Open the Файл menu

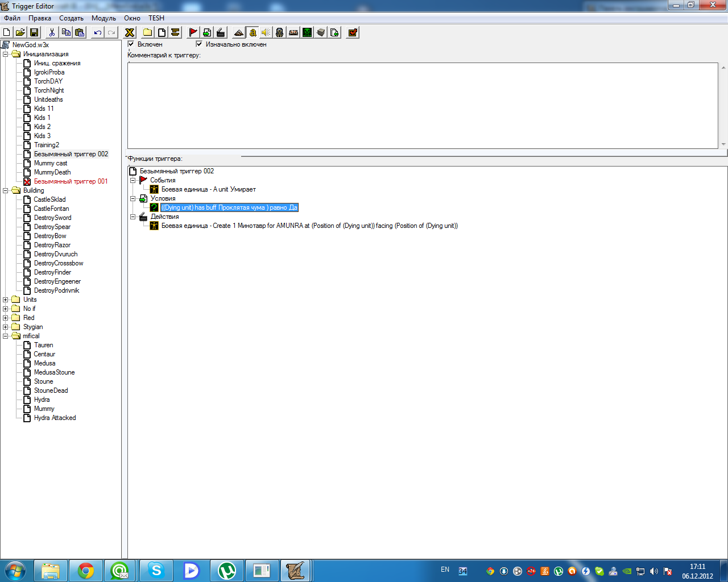coord(12,18)
